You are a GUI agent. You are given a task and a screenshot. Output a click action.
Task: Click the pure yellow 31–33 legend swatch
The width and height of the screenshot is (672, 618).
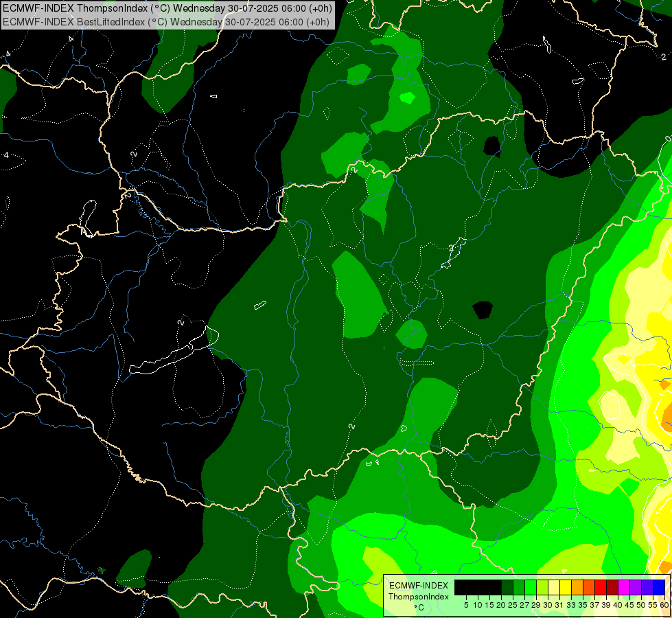point(566,587)
